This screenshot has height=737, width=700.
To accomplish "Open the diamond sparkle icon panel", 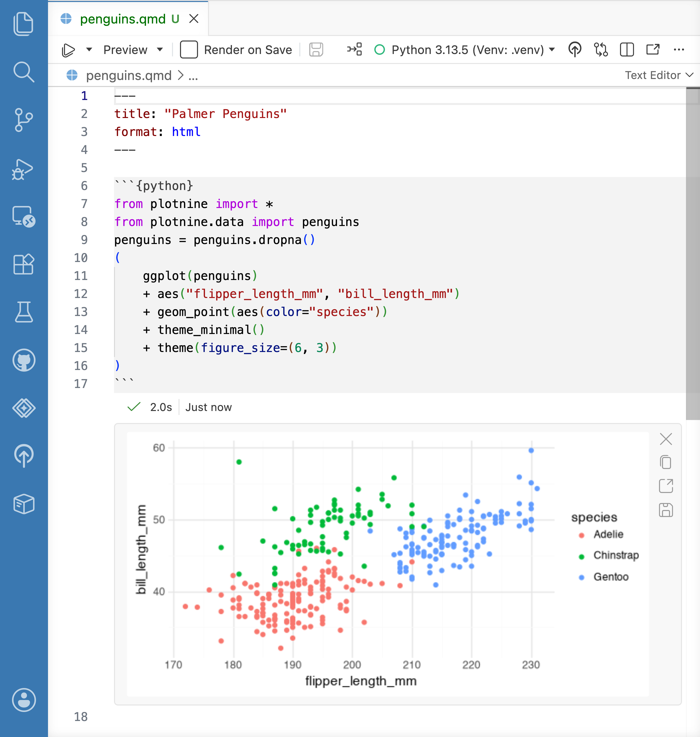I will tap(23, 408).
